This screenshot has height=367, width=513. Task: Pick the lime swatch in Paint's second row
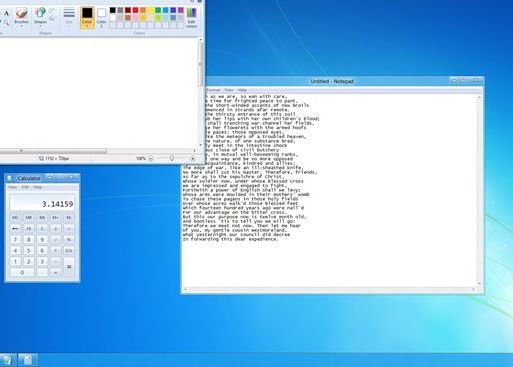pos(158,18)
